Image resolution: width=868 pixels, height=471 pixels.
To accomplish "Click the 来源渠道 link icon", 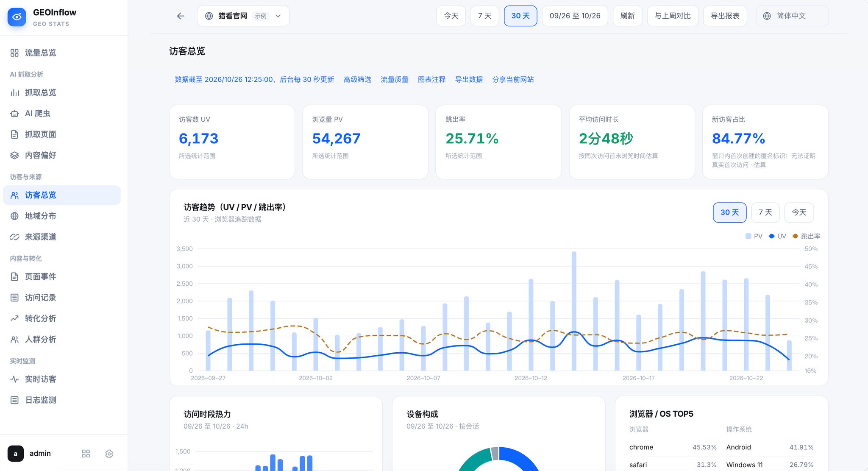I will coord(14,237).
